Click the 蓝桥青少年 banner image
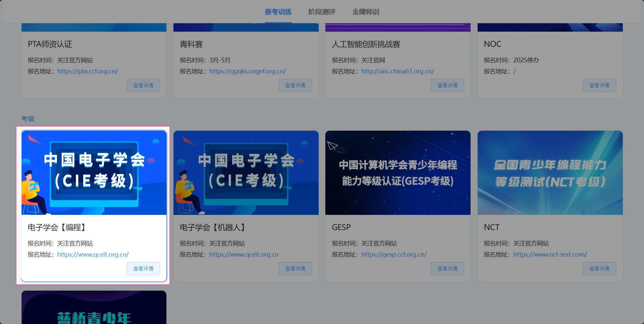Image resolution: width=644 pixels, height=324 pixels. [x=94, y=307]
